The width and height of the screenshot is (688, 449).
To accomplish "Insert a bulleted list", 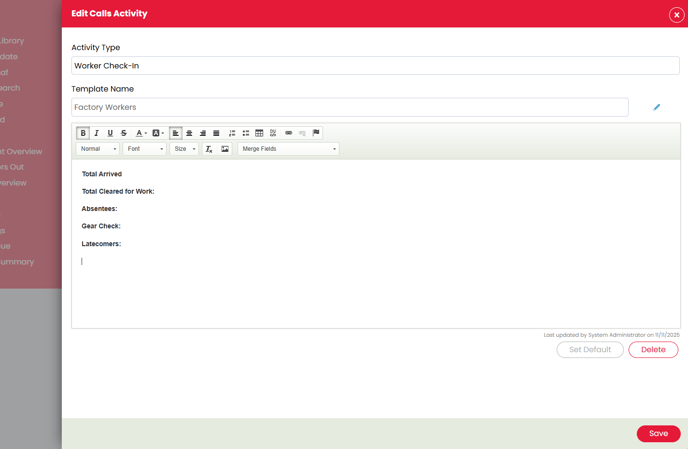I will [x=246, y=133].
